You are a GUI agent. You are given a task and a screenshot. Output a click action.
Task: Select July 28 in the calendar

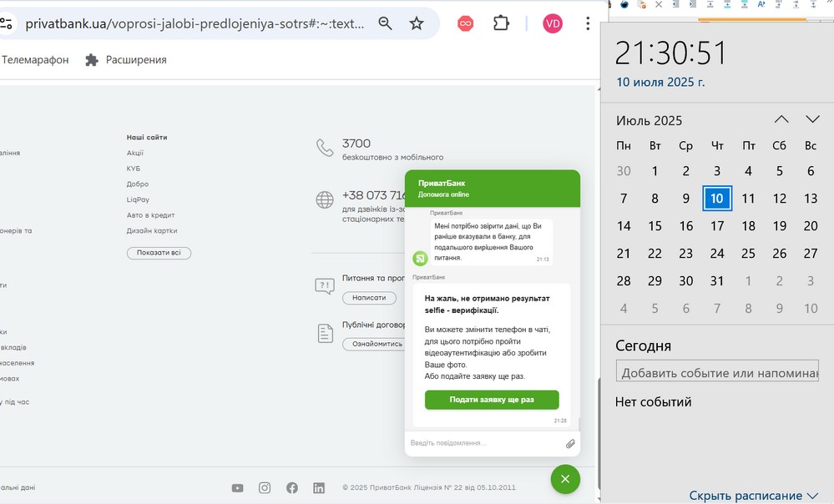pyautogui.click(x=624, y=280)
